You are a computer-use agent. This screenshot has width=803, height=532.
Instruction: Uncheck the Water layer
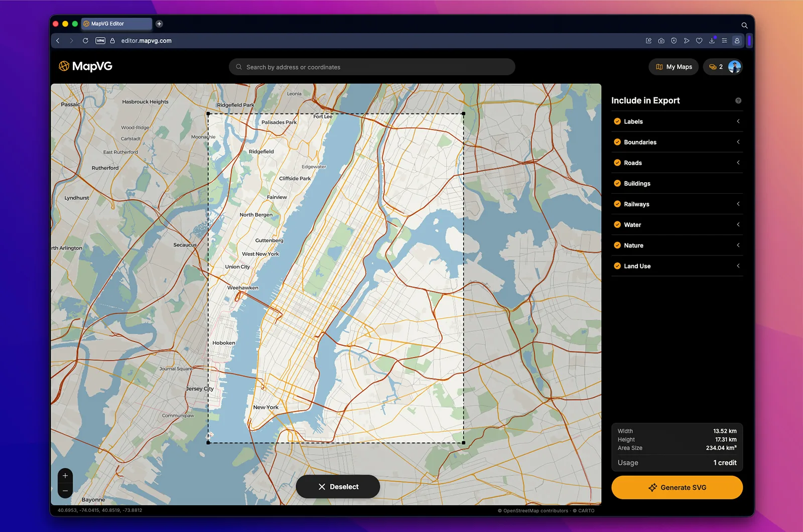(x=617, y=225)
